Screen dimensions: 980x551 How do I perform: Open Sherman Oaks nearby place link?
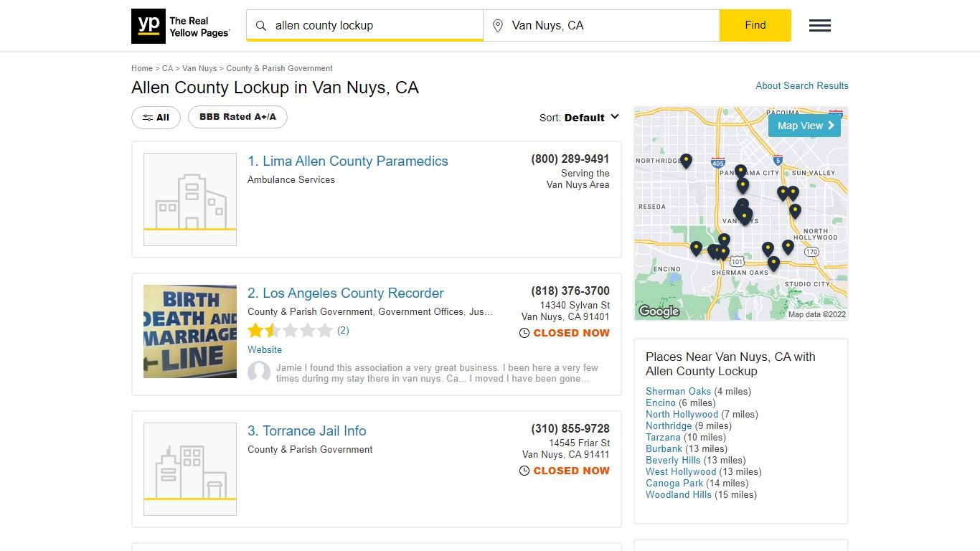point(678,392)
